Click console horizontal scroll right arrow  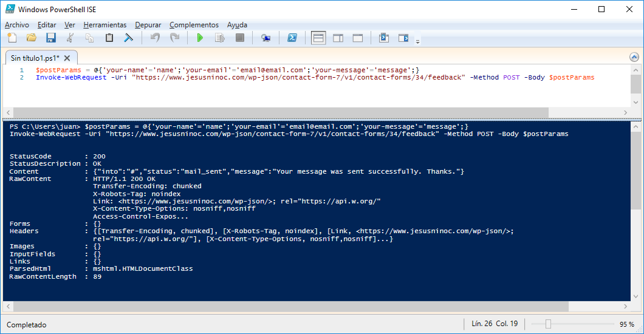pos(626,306)
